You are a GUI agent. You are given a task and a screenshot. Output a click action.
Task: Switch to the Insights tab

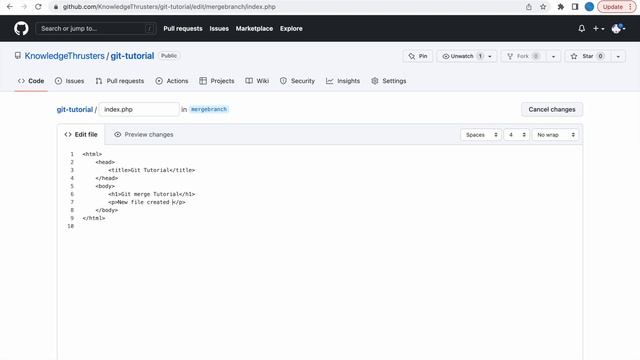point(343,81)
